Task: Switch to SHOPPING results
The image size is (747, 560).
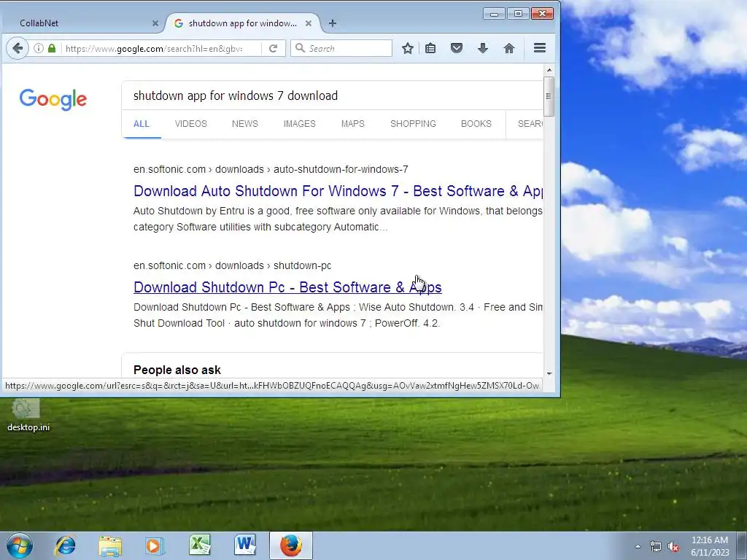Action: click(413, 124)
